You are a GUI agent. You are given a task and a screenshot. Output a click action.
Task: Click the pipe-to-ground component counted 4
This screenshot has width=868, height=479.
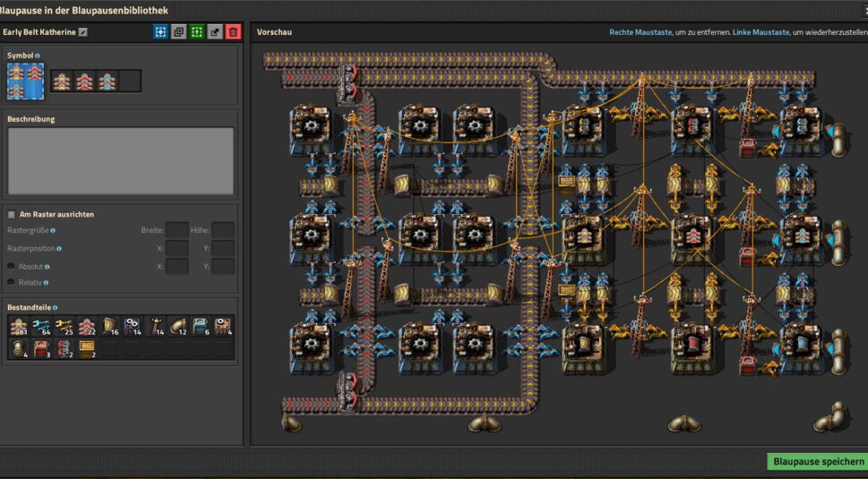pos(18,348)
